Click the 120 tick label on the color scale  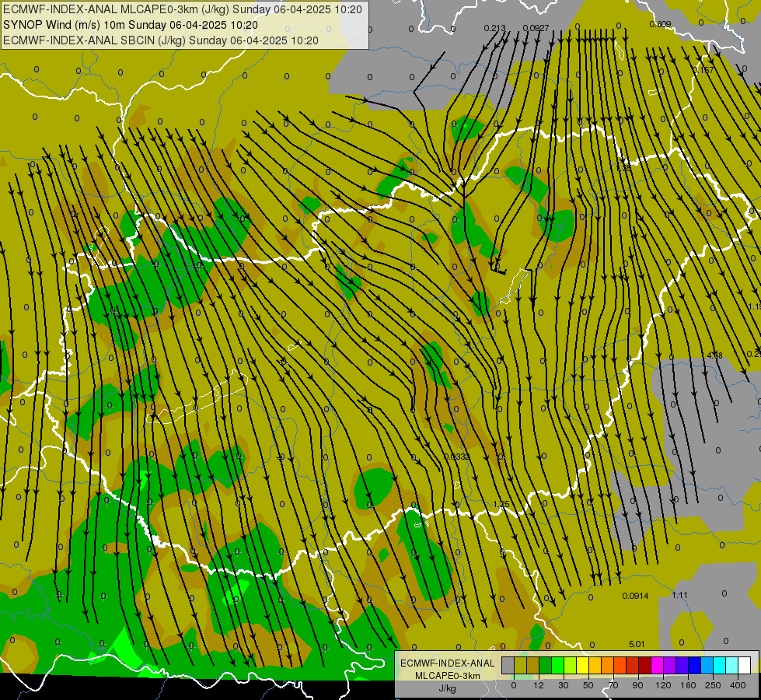(664, 685)
